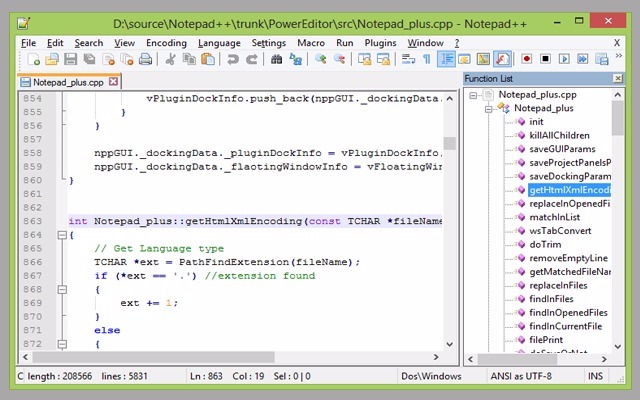Close the Notepad_plus.cpp tab with red X
Image resolution: width=640 pixels, height=400 pixels.
tap(113, 82)
